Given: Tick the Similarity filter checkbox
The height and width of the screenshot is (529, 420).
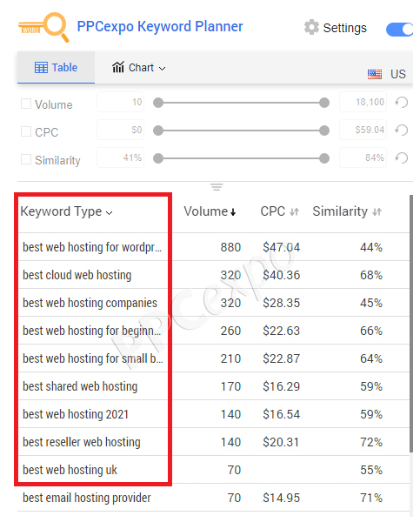Looking at the screenshot, I should tap(26, 159).
